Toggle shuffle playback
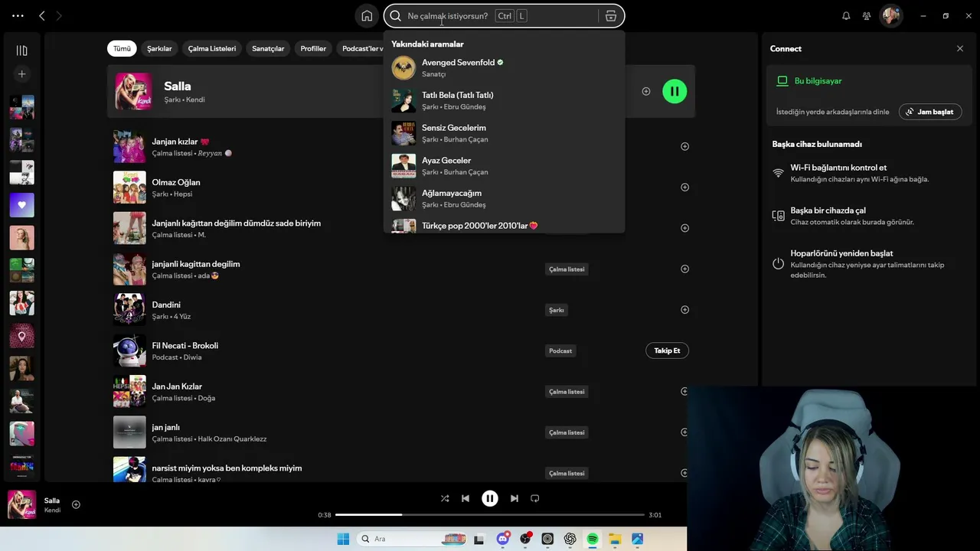Viewport: 980px width, 551px height. point(445,498)
